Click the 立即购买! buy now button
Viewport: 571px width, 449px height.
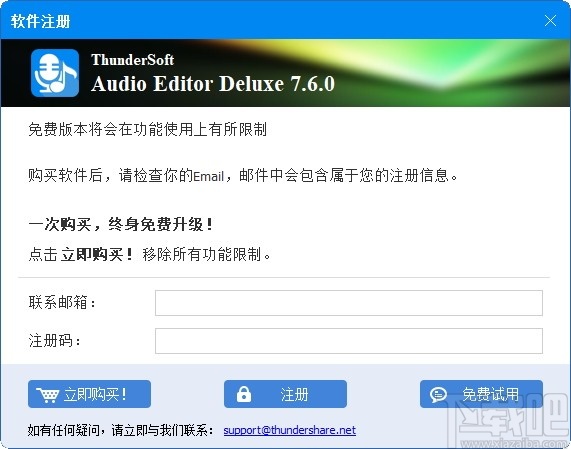pyautogui.click(x=89, y=394)
